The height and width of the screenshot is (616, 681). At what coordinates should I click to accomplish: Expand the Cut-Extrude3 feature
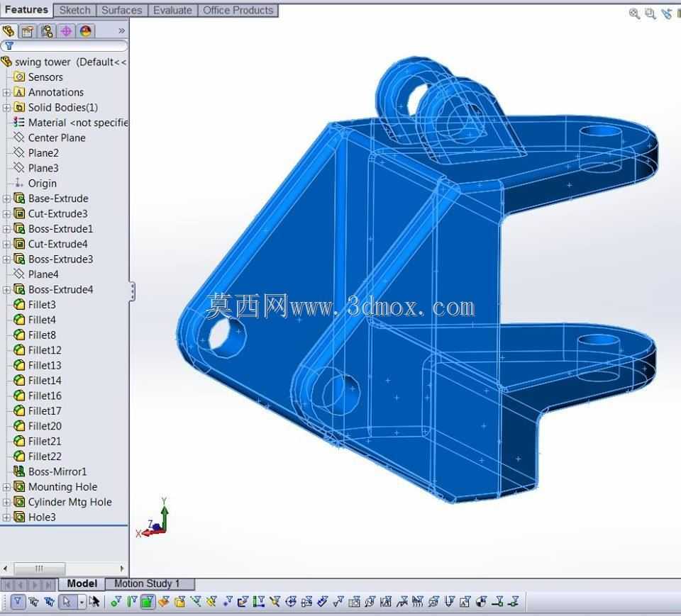point(6,214)
